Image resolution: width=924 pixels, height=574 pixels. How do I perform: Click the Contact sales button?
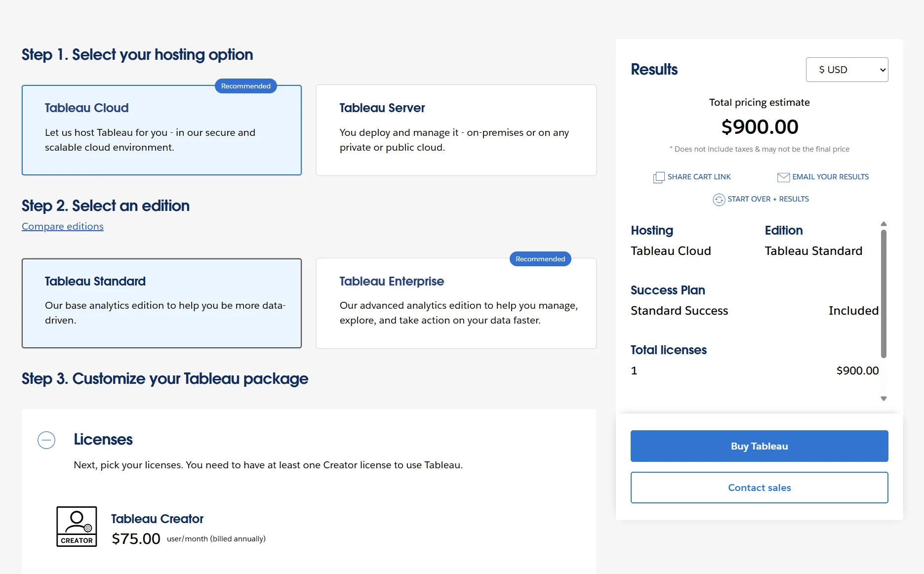[760, 488]
